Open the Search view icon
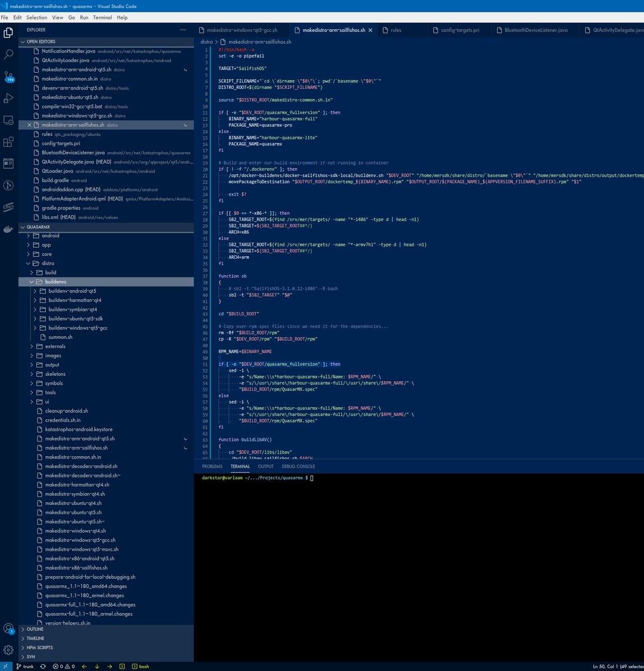This screenshot has width=644, height=671. point(8,55)
